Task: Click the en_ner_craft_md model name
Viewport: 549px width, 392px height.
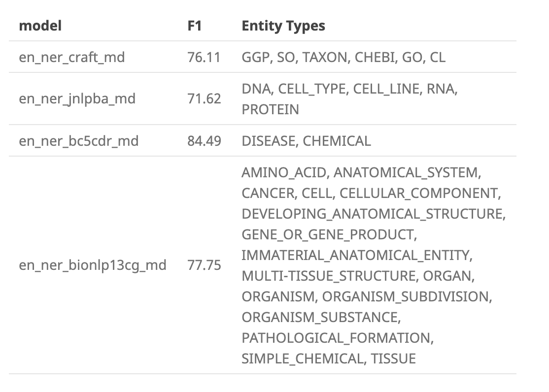Action: coord(71,58)
